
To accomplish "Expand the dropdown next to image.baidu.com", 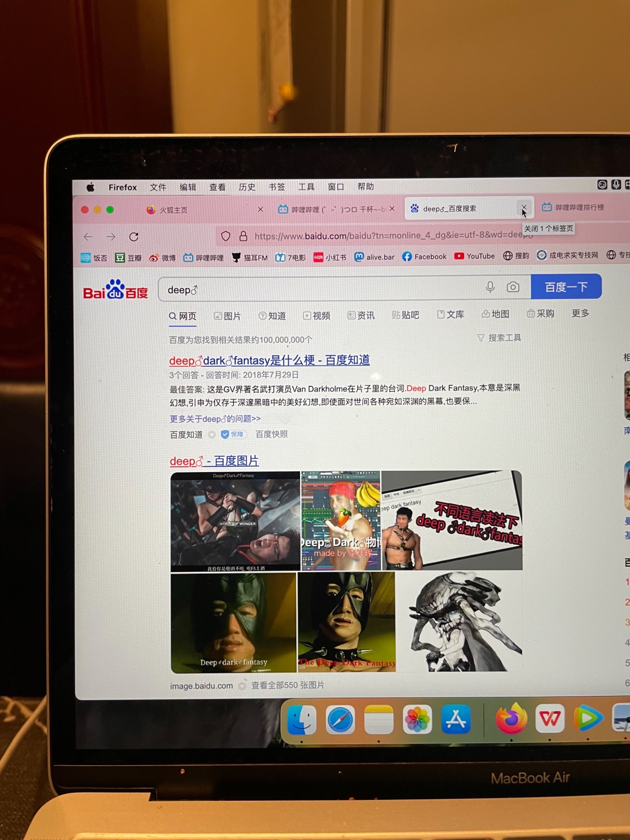I will point(242,686).
